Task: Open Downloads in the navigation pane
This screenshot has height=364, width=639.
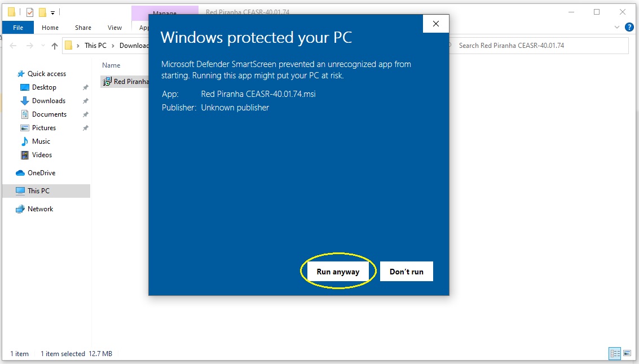Action: pos(49,100)
